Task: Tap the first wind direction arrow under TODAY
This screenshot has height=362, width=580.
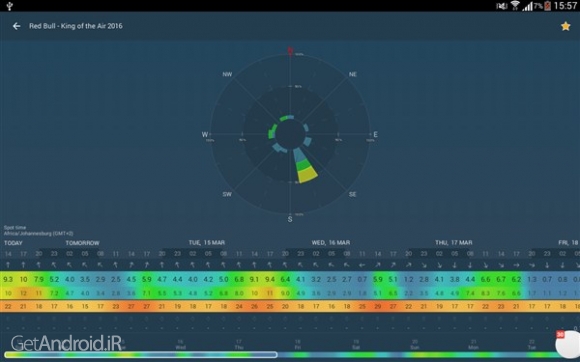Action: click(x=8, y=265)
